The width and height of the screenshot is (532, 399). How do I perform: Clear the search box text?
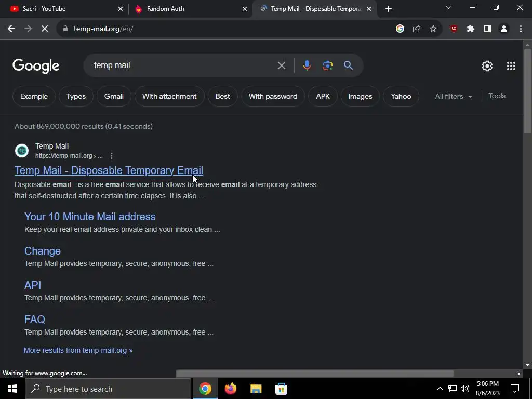tap(281, 65)
